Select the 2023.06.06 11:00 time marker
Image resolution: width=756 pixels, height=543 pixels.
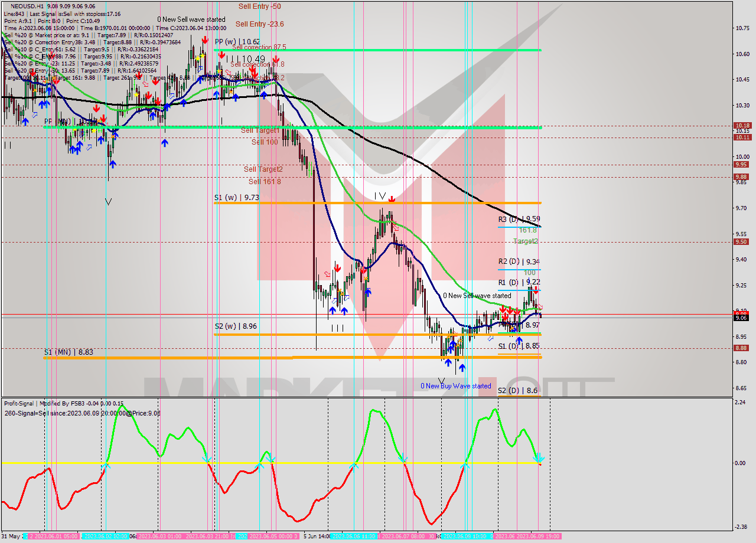coord(354,537)
